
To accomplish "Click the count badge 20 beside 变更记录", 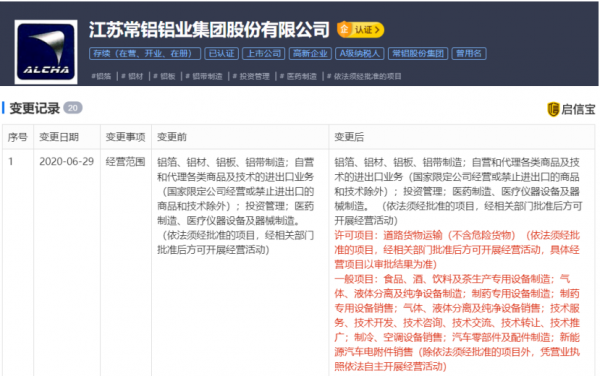I will (x=73, y=108).
